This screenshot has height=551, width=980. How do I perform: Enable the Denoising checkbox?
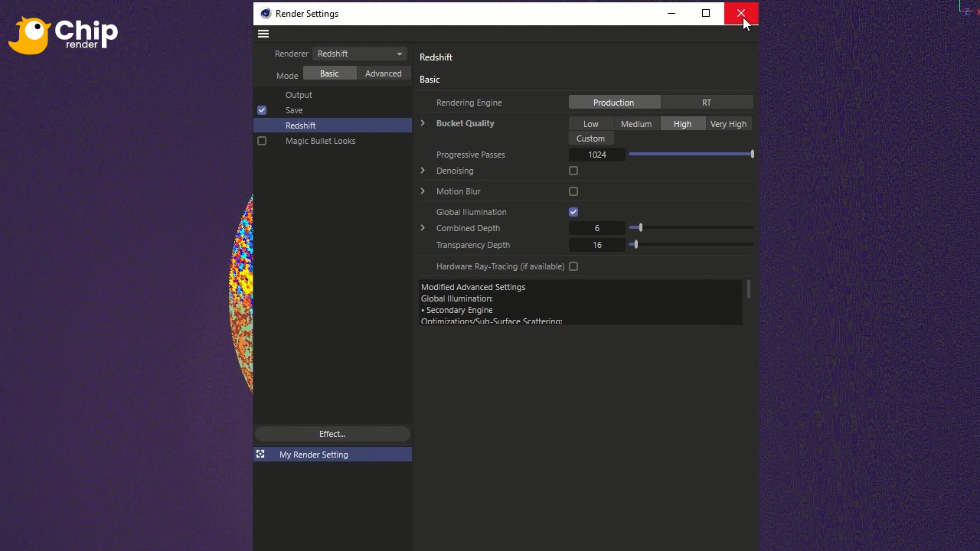click(x=573, y=171)
